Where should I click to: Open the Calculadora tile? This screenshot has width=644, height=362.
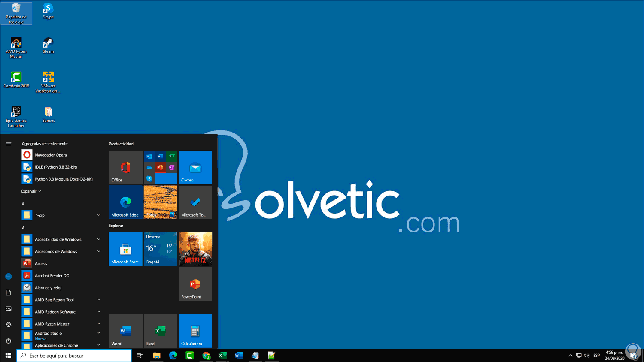(x=195, y=331)
